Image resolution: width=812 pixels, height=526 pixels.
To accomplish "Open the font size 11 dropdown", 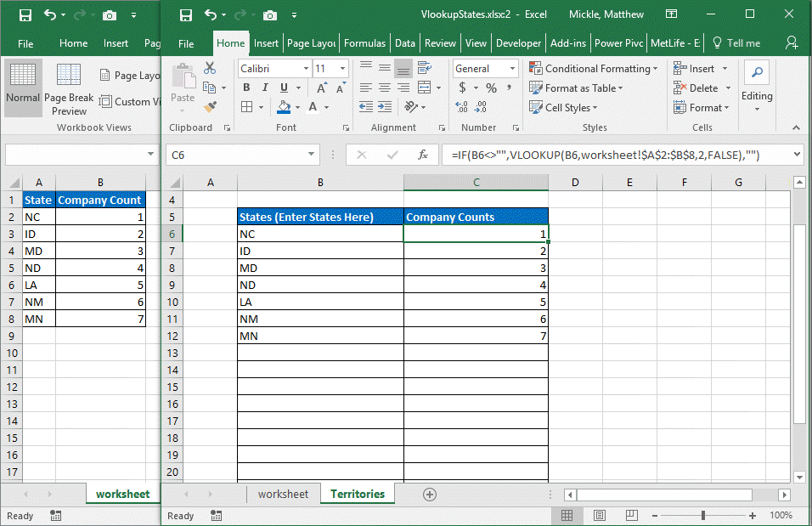I will point(343,69).
